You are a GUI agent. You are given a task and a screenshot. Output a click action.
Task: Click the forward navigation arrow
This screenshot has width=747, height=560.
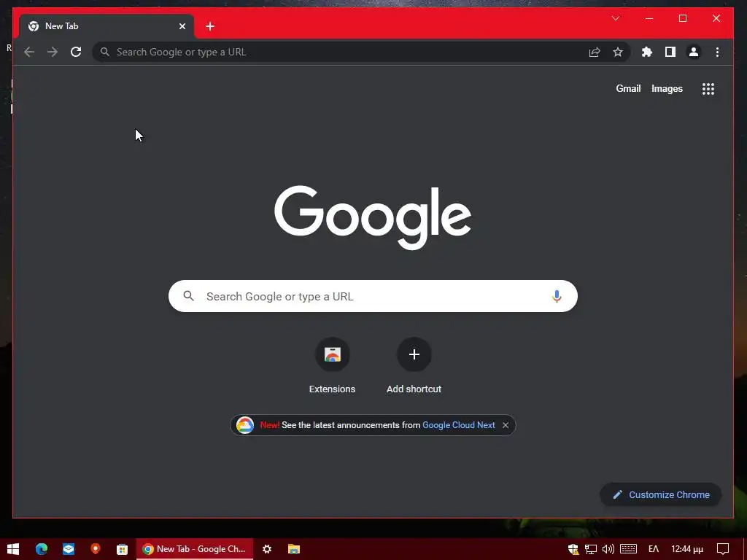53,52
